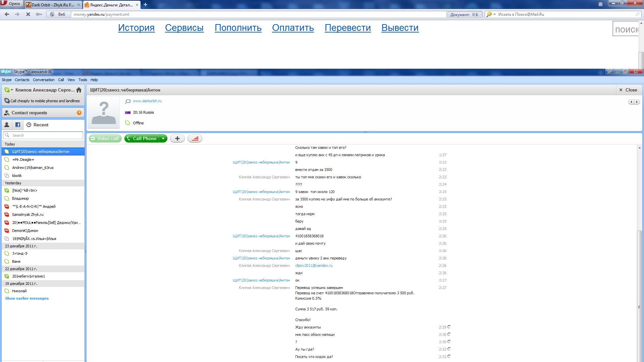Screen dimensions: 644x362
Task: Open the Contacts list person icon tab
Action: (7, 125)
